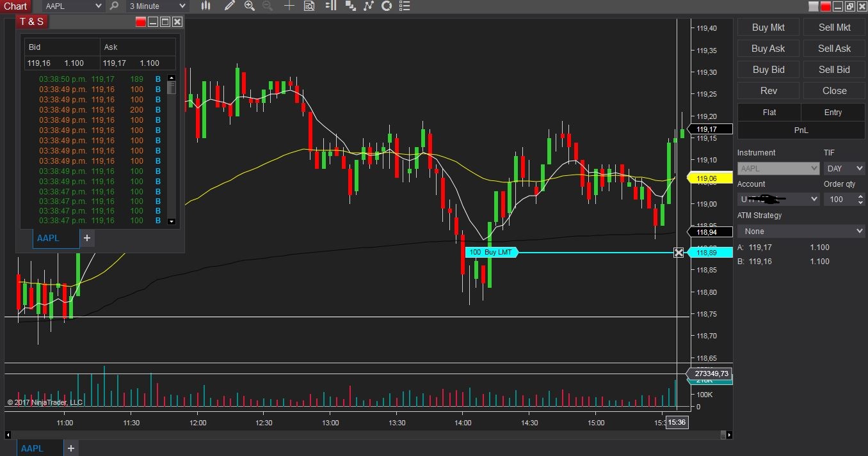Open the Strategies icon in toolbar
The height and width of the screenshot is (456, 868).
point(386,6)
